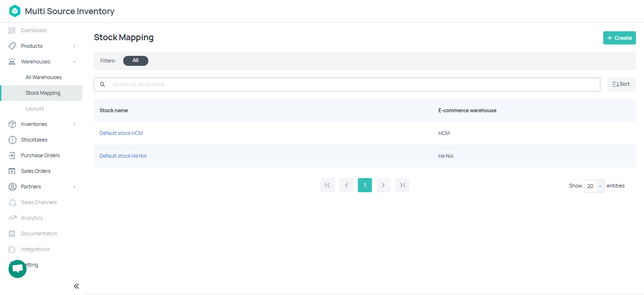Open the Default stock HCM link
Image resolution: width=644 pixels, height=295 pixels.
121,133
